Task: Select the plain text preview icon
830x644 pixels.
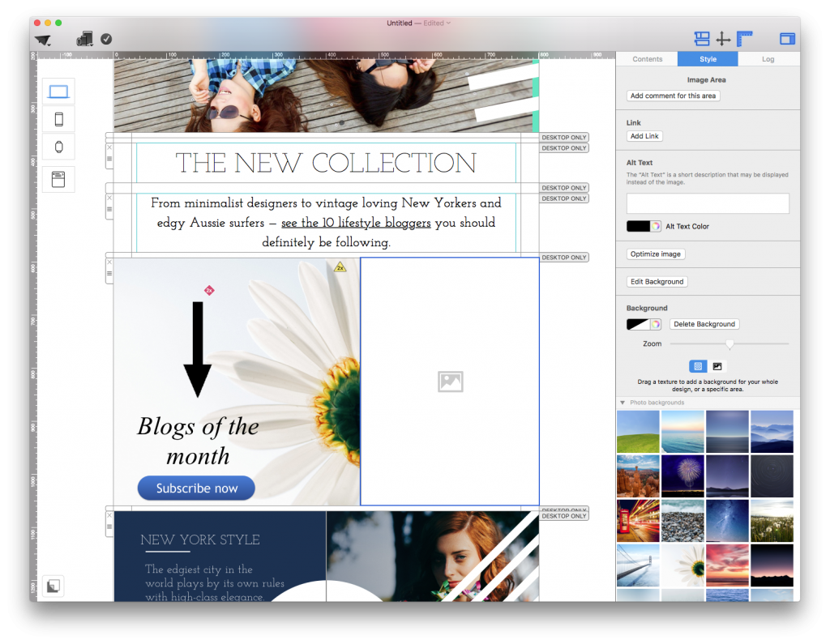Action: (58, 179)
